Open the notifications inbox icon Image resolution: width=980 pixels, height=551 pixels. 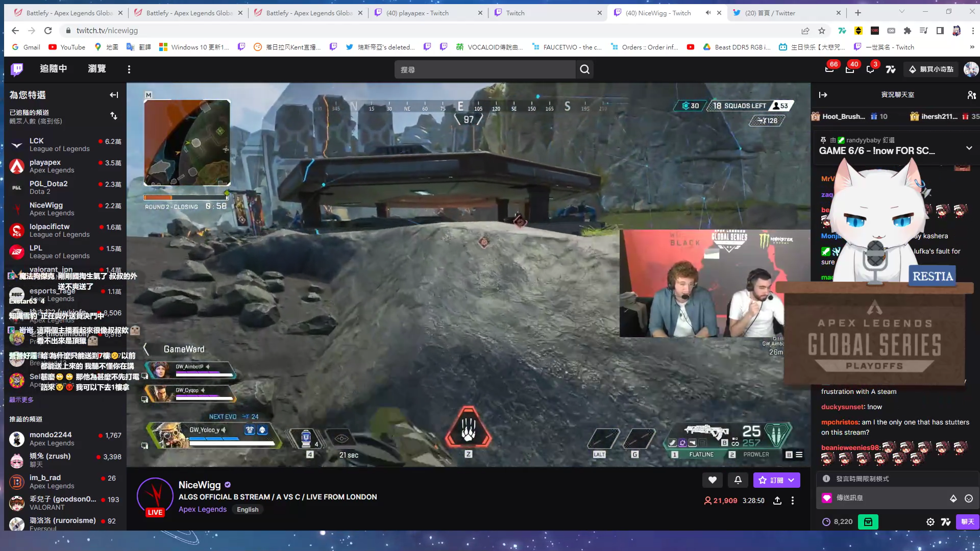(850, 69)
